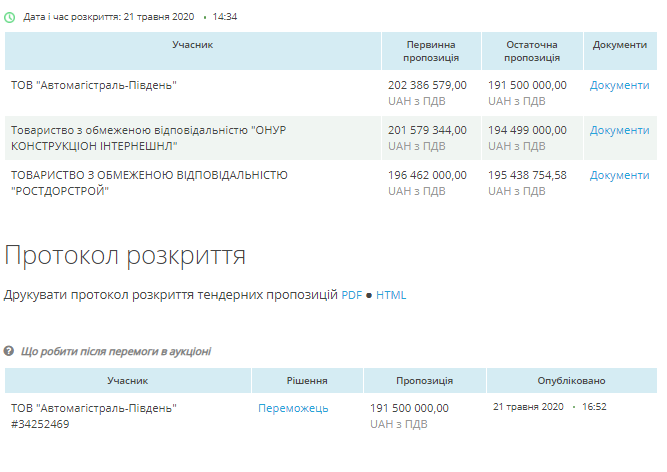The height and width of the screenshot is (472, 667).
Task: Open the protocol as HTML
Action: (x=391, y=295)
